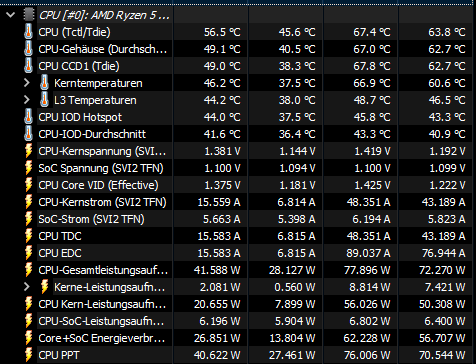Select the CPU-Kernspannung (SVI... label
476x364 pixels.
coord(102,151)
